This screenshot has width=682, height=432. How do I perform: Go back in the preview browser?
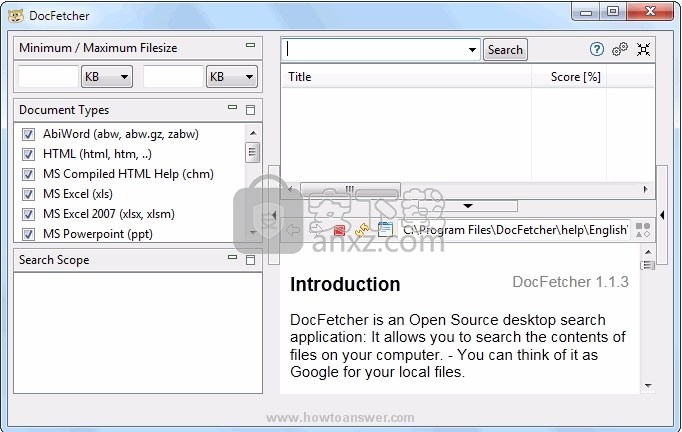[293, 230]
